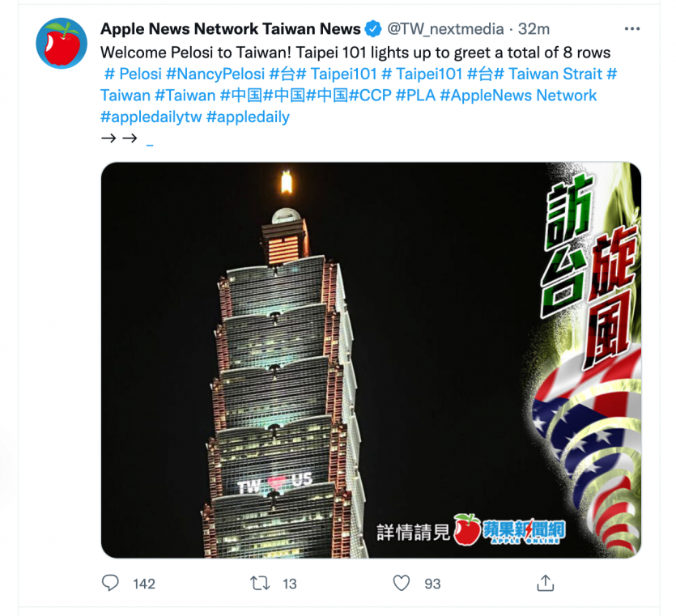Open the Taipei 101 tower photo
The width and height of the screenshot is (676, 616).
[371, 360]
